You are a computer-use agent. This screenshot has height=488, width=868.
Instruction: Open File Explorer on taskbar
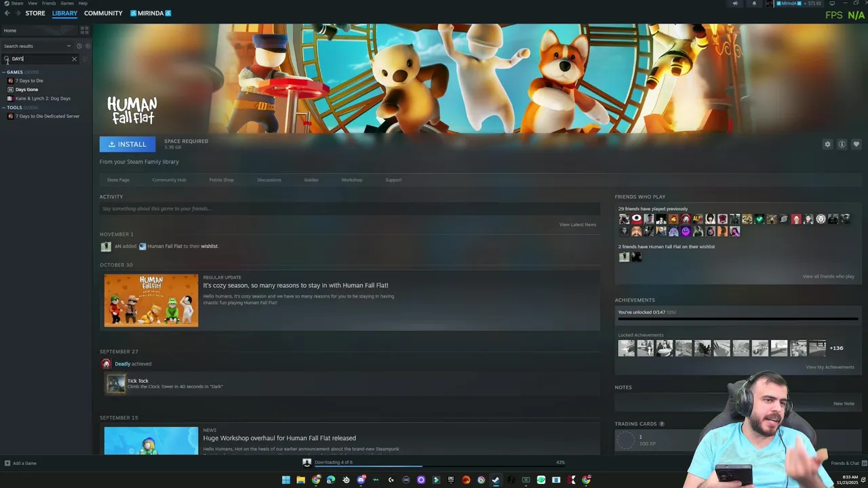pos(301,480)
